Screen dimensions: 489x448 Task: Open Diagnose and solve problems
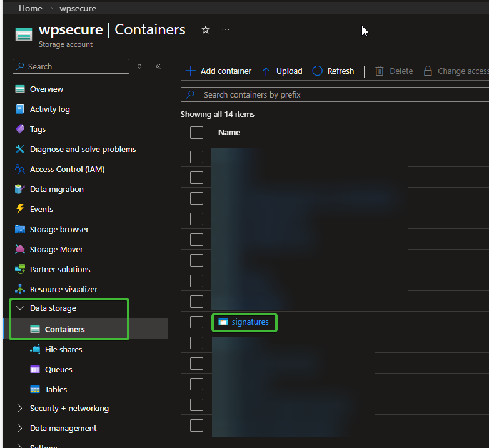click(83, 149)
